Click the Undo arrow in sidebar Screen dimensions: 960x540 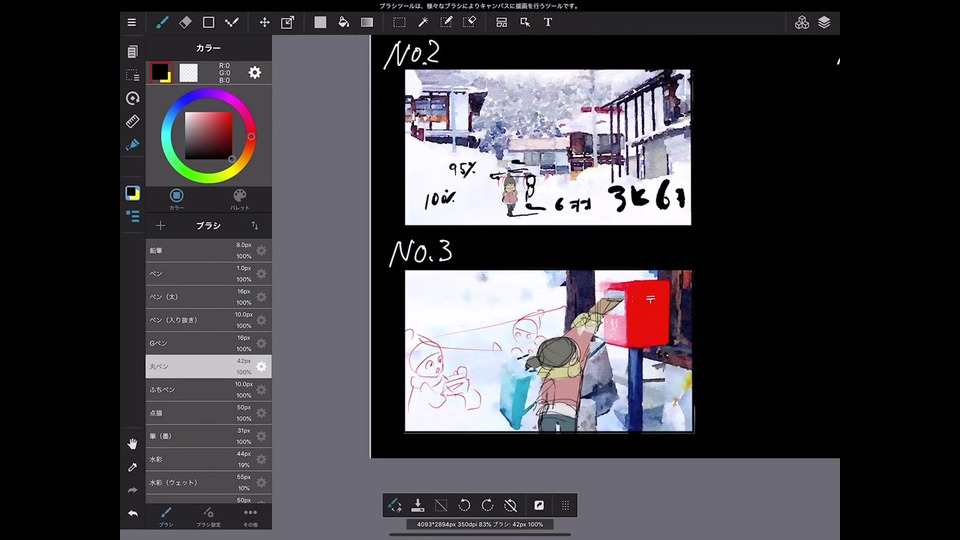coord(132,514)
